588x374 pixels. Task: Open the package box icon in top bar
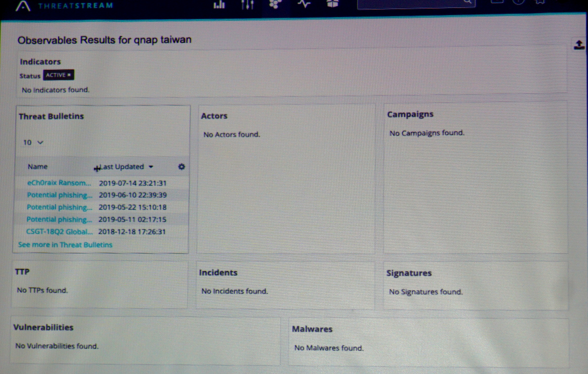332,4
